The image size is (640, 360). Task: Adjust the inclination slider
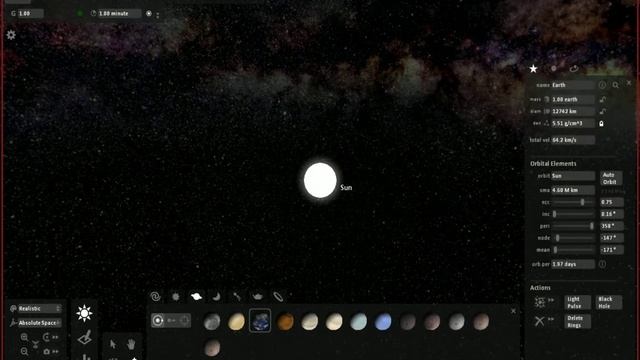coord(573,214)
